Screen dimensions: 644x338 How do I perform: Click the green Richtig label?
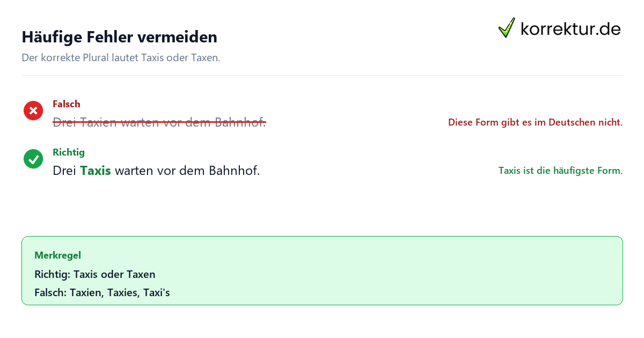[69, 152]
